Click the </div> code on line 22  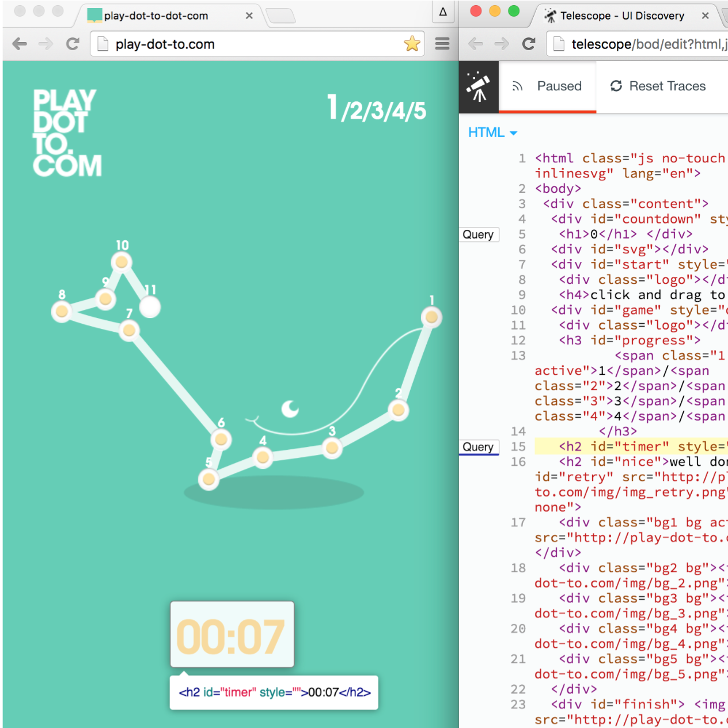(x=574, y=689)
